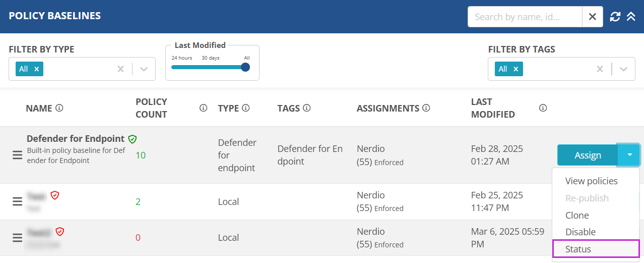Click the Defender for Endpoint baseline name
The height and width of the screenshot is (263, 644).
tap(76, 139)
